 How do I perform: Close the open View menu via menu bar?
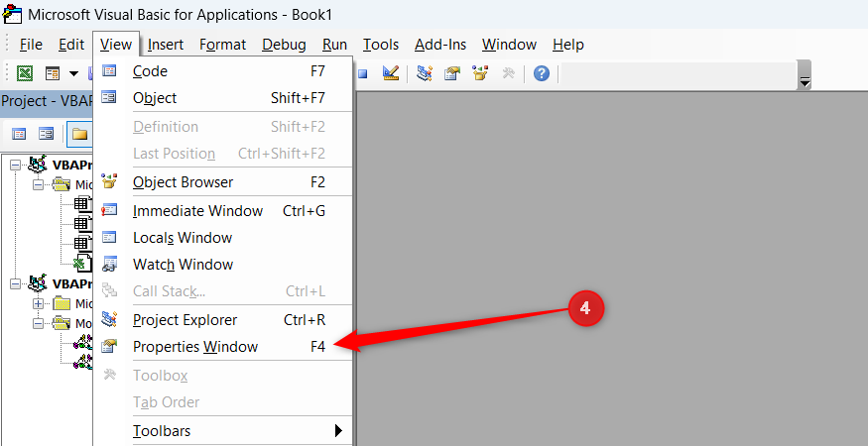click(116, 45)
